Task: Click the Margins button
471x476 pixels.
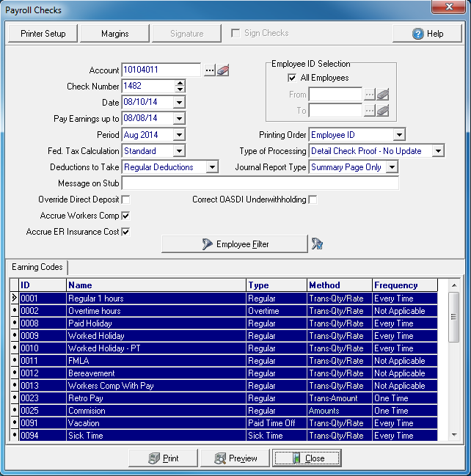Action: [115, 34]
